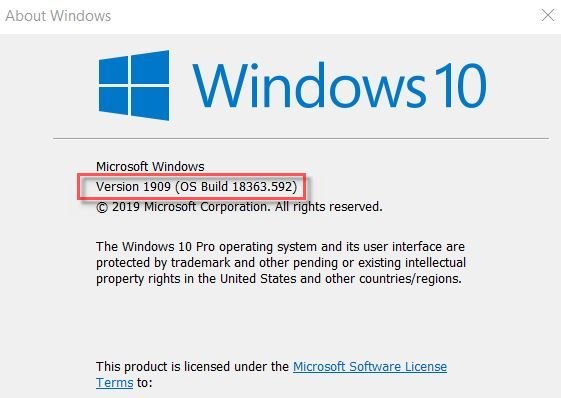Click "This product is licensed under the" text

tap(192, 367)
